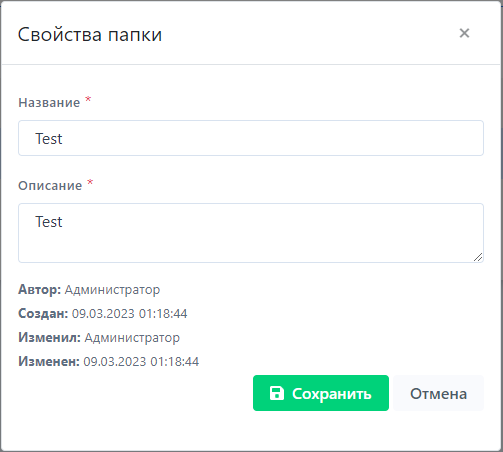
Task: Click the Изменил label
Action: (x=49, y=337)
